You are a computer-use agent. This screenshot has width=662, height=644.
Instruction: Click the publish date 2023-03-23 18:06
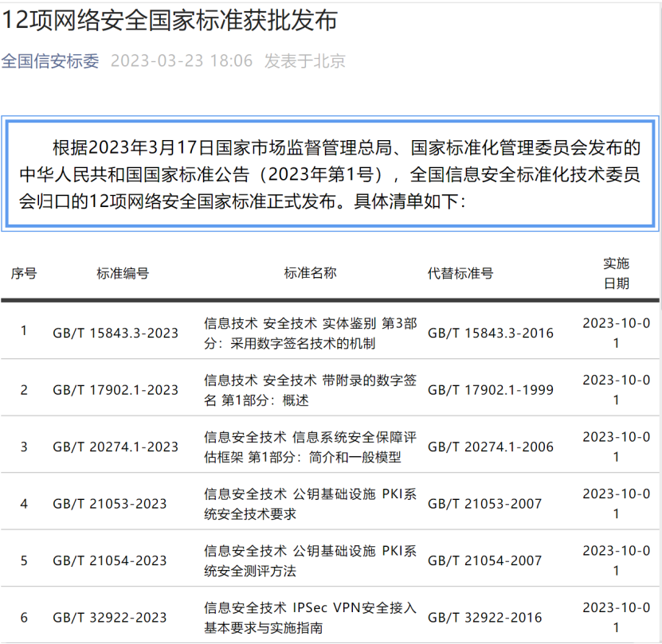click(181, 61)
